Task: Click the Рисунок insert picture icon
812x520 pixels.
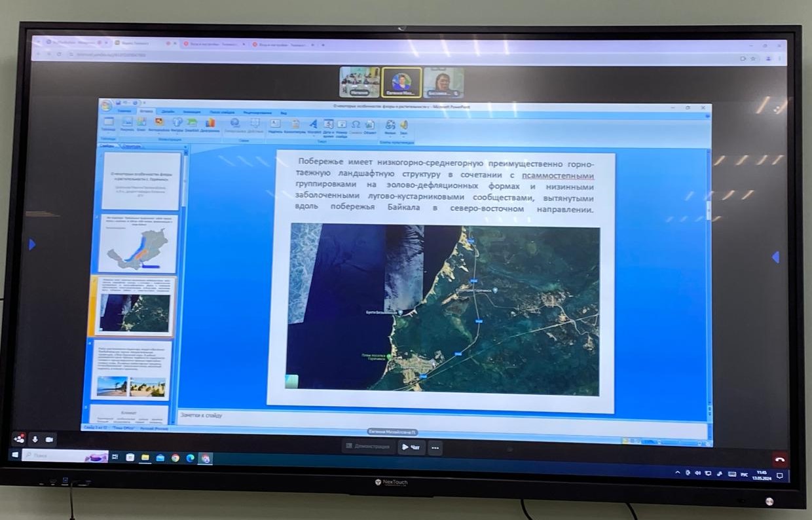Action: coord(127,124)
